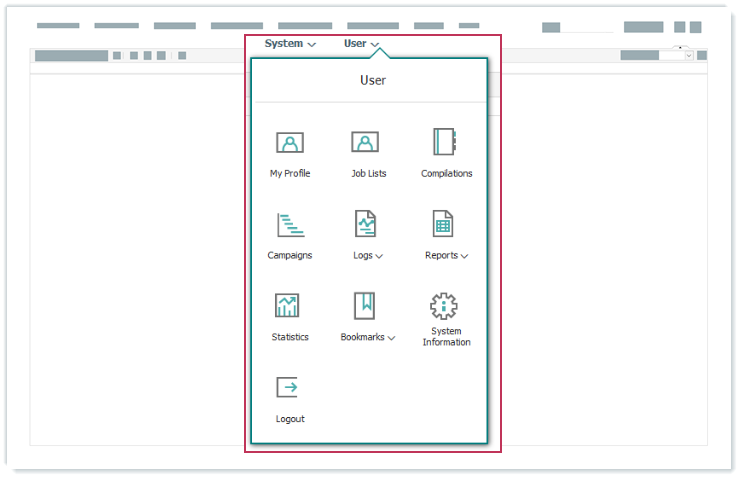The width and height of the screenshot is (741, 479).
Task: Select the Campaigns chart icon
Action: pos(290,224)
